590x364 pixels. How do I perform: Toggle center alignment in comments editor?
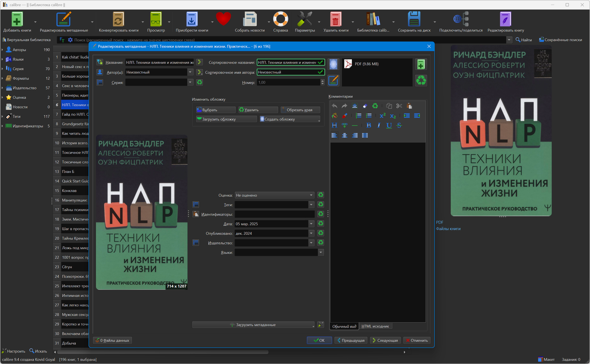coord(344,135)
